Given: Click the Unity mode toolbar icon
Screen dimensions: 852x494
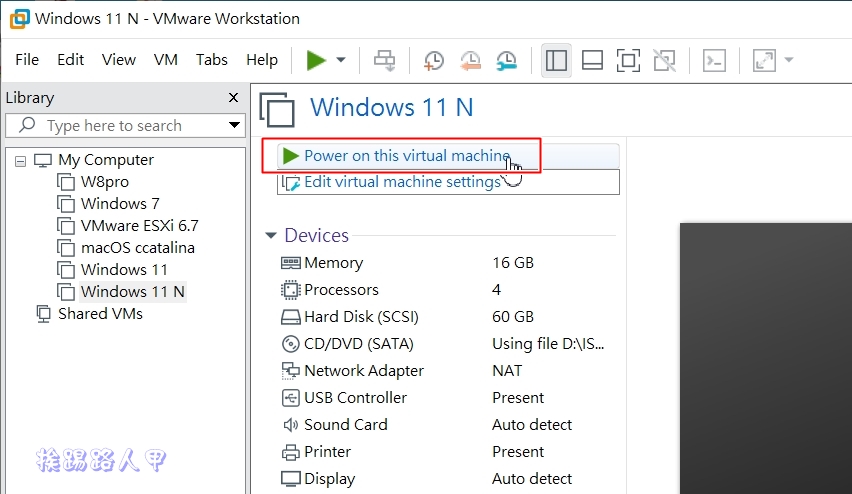Looking at the screenshot, I should [664, 60].
